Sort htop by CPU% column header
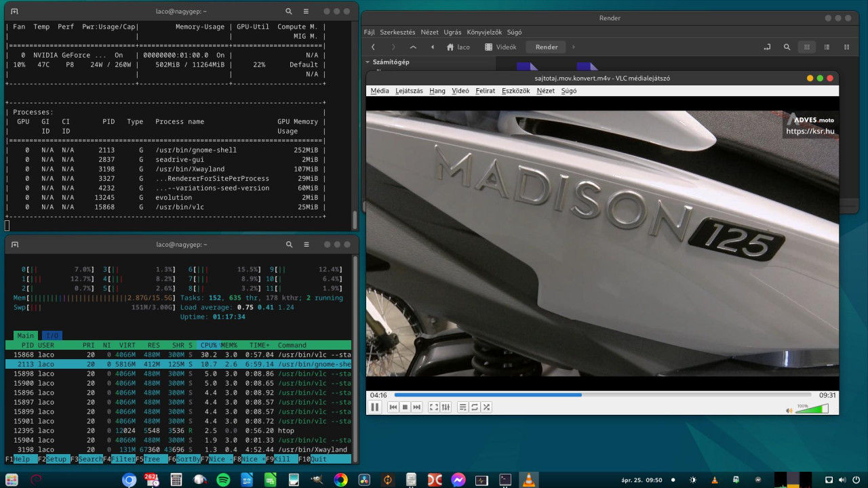The width and height of the screenshot is (868, 488). click(x=207, y=345)
